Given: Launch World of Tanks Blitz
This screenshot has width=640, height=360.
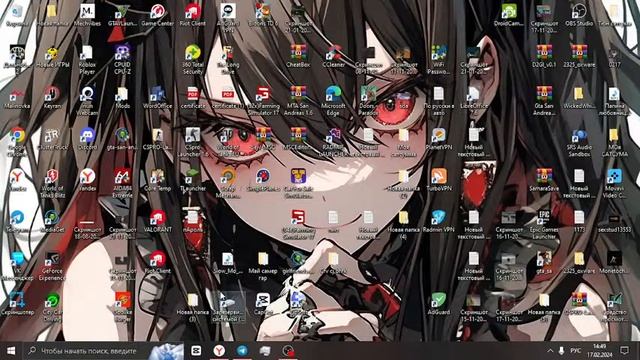Looking at the screenshot, I should click(x=52, y=183).
